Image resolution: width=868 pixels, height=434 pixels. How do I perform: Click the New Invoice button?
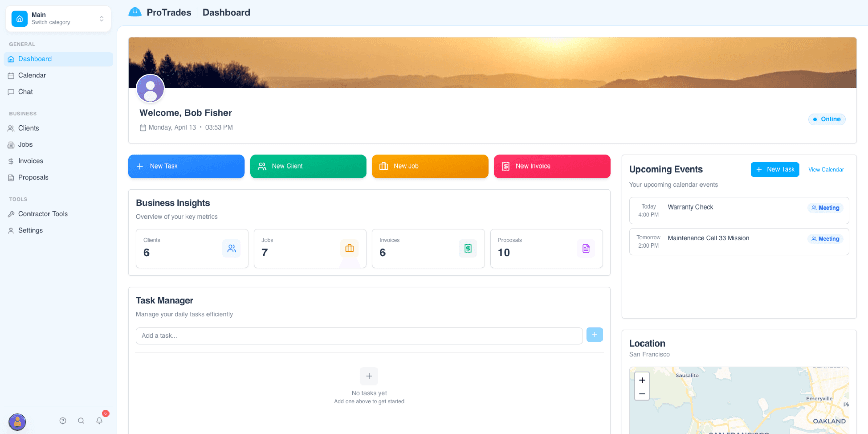click(552, 166)
